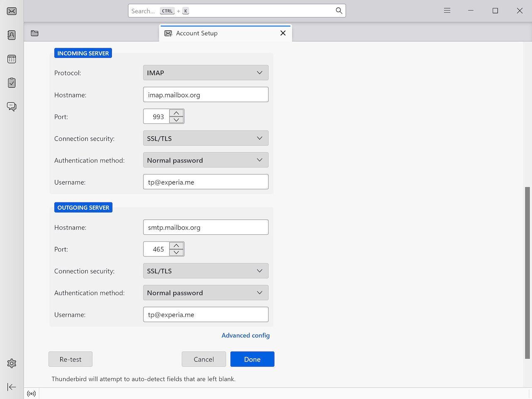The width and height of the screenshot is (532, 399).
Task: Open the application hamburger menu
Action: pyautogui.click(x=447, y=10)
